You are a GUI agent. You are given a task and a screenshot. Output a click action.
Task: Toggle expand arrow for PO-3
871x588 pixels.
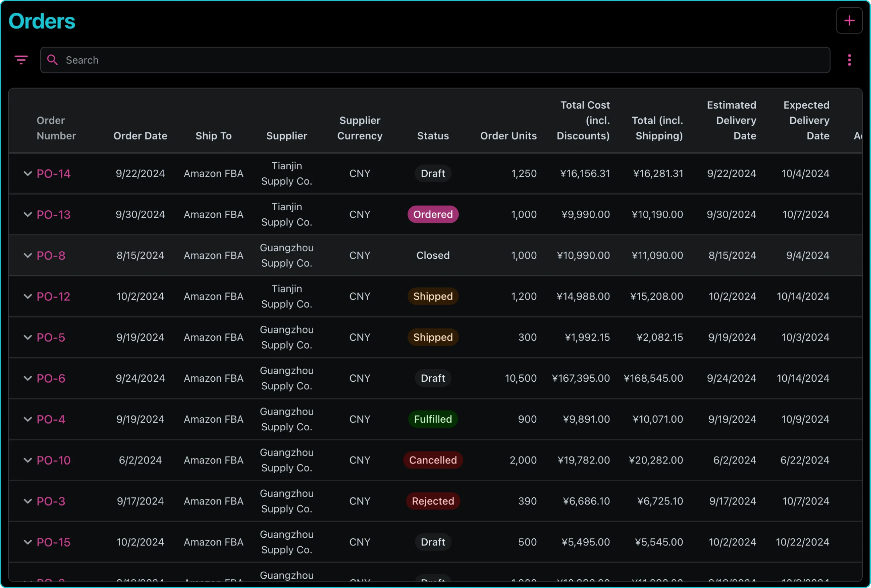tap(27, 501)
